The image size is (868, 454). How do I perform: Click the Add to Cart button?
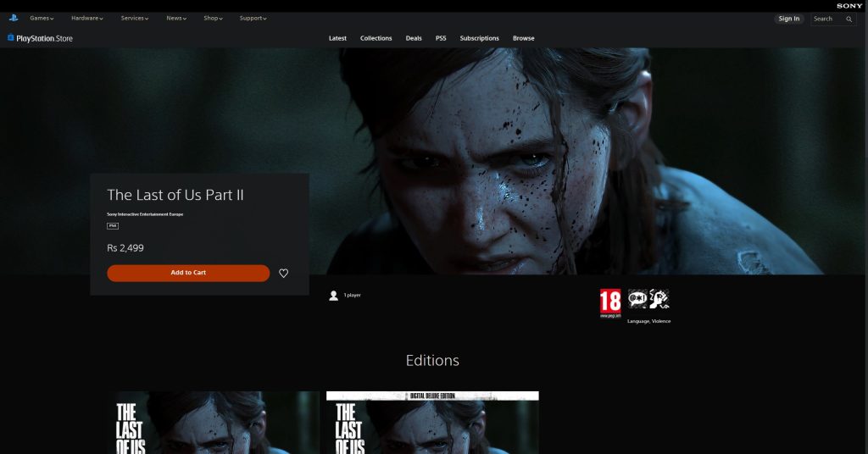188,273
